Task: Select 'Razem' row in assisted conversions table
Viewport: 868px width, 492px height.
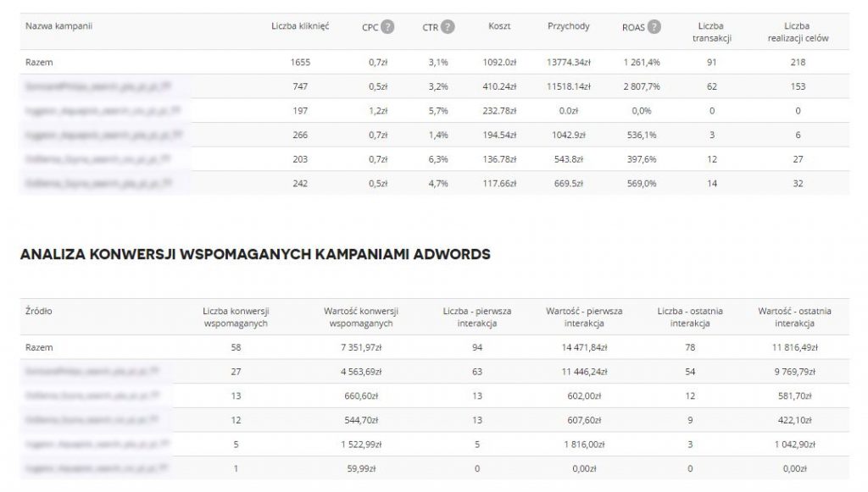Action: point(434,347)
